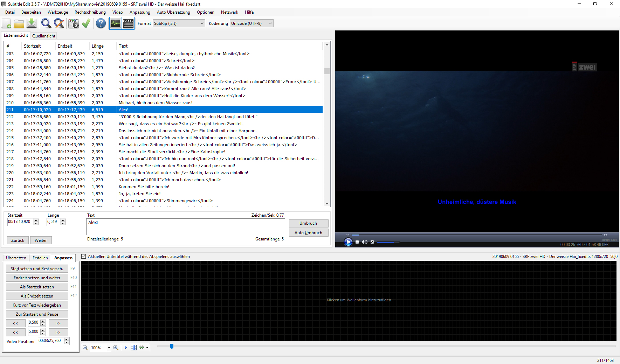620x364 pixels.
Task: Switch video player to fullscreen
Action: (372, 242)
